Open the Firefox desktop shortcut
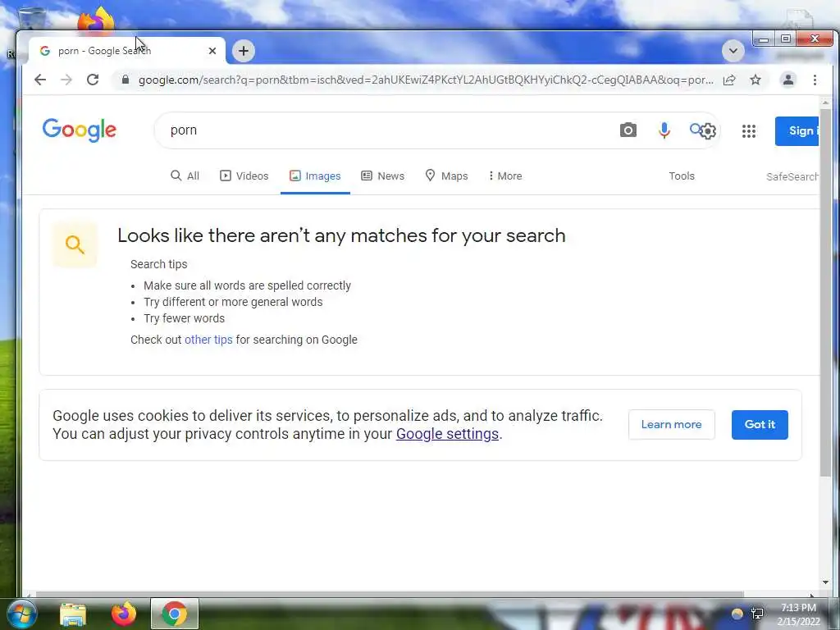Viewport: 840px width, 630px height. coord(96,20)
